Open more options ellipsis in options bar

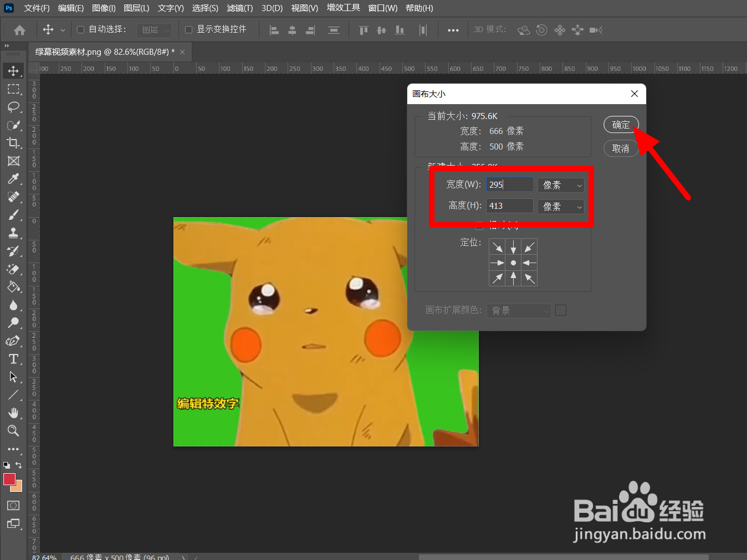[453, 30]
